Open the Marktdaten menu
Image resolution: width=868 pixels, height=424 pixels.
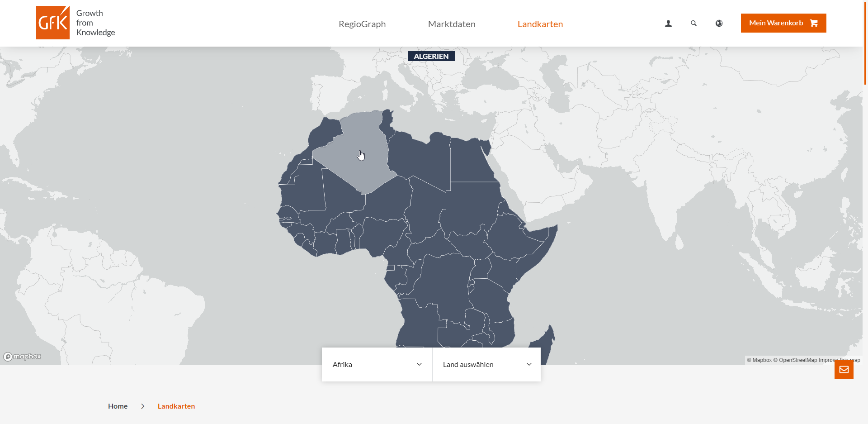[x=452, y=24]
